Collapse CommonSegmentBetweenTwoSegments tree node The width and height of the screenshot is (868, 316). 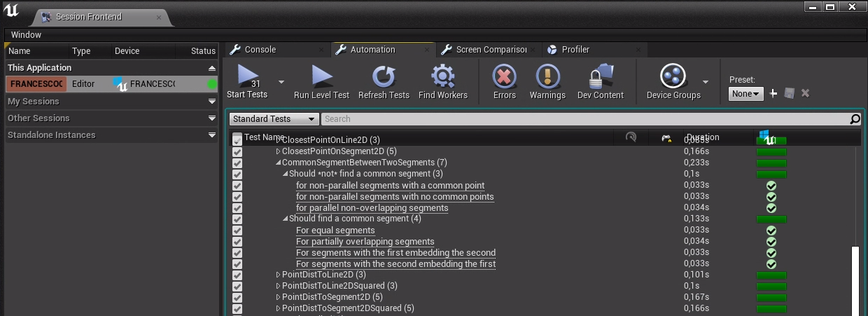278,163
